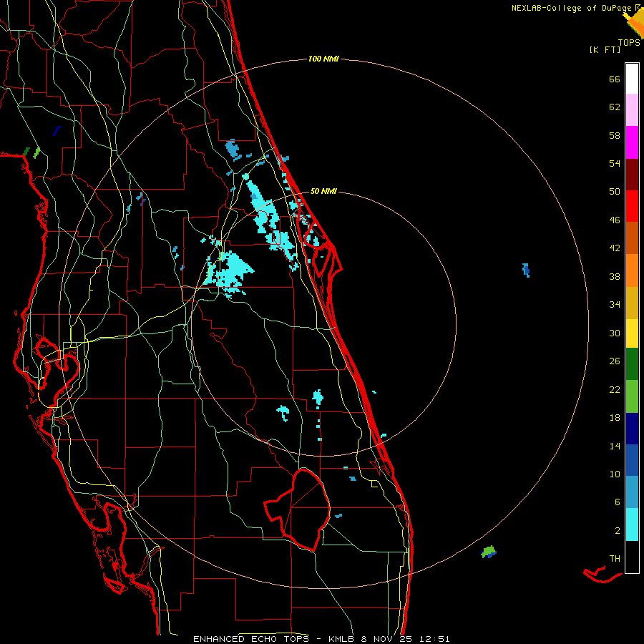Click the '10' legend value
Screen dimensions: 644x644
tap(615, 474)
